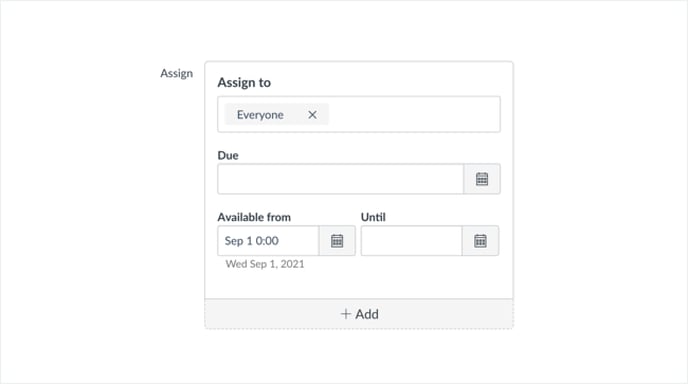Image resolution: width=688 pixels, height=384 pixels.
Task: Remove the Everyone assignee with X
Action: 312,115
